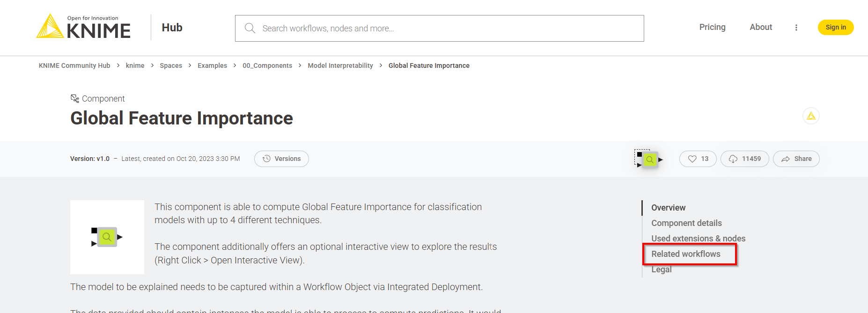Jump to Related workflows section
The image size is (868, 313).
coord(686,254)
